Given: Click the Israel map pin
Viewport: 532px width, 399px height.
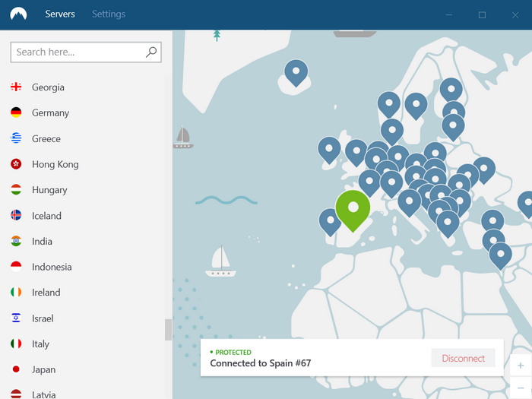Looking at the screenshot, I should 500,255.
